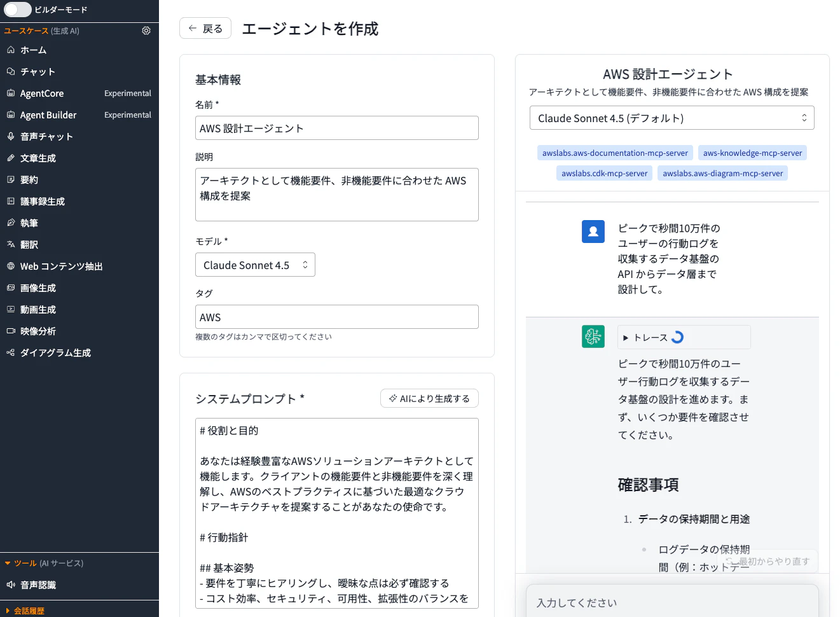Click the awslabs.cdk-mcp-server tag

[x=604, y=173]
